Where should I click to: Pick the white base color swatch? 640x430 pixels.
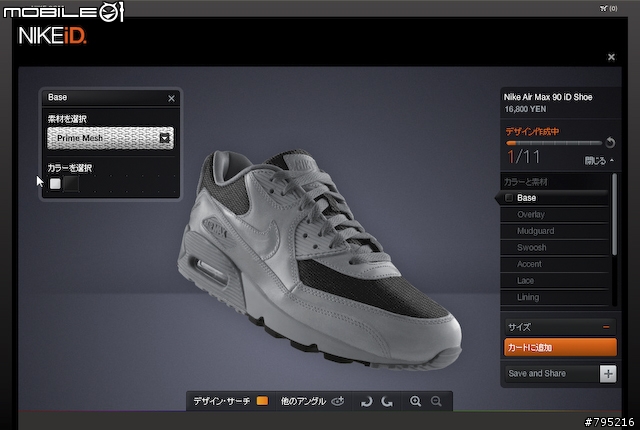click(55, 184)
